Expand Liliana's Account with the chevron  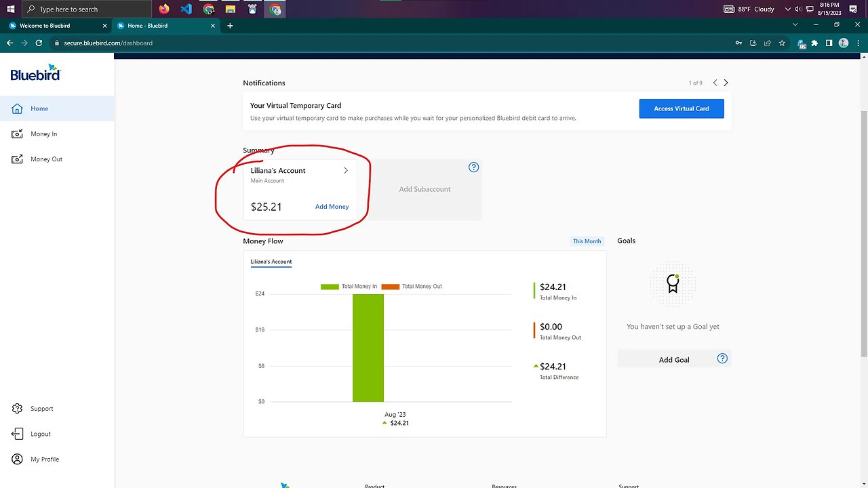[346, 171]
